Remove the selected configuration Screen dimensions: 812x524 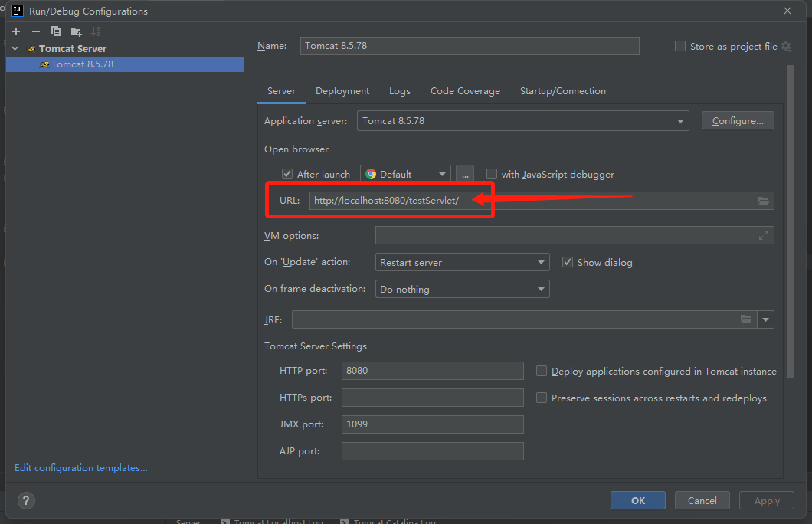[x=36, y=31]
